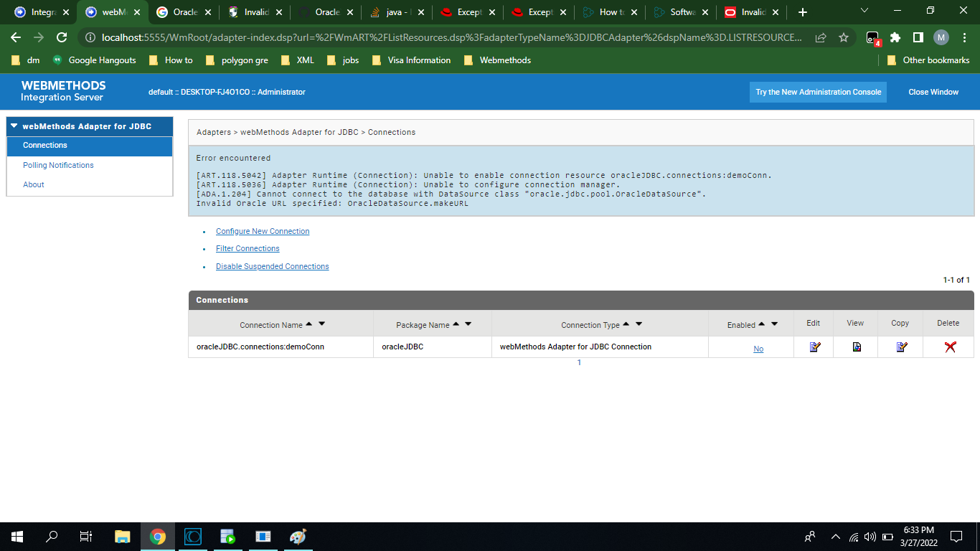Open the Webmethods bookmark folder
The image size is (980, 551).
[x=497, y=60]
